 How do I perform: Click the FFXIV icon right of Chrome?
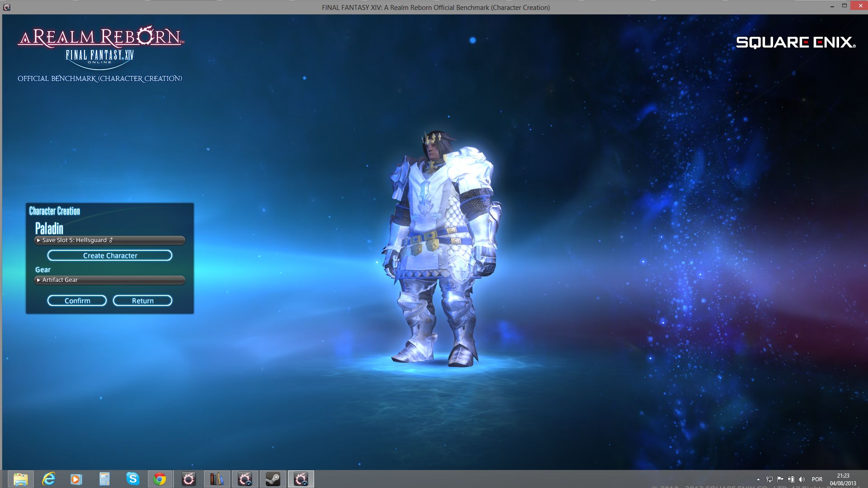click(x=189, y=479)
